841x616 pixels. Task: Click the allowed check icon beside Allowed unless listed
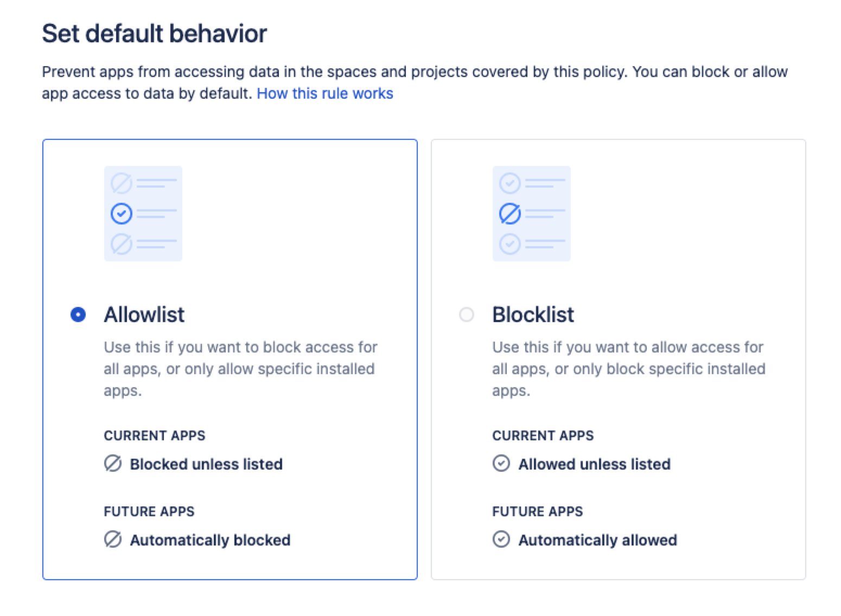coord(501,464)
